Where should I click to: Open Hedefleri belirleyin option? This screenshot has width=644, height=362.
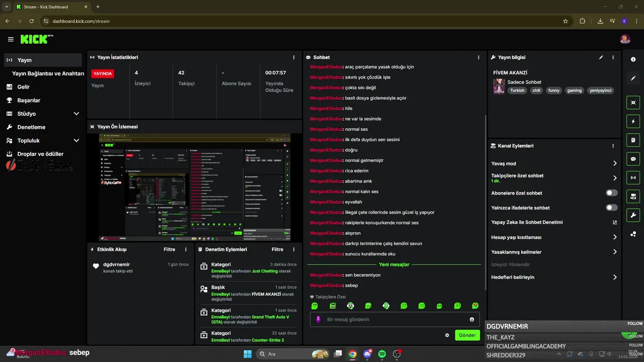pos(554,277)
